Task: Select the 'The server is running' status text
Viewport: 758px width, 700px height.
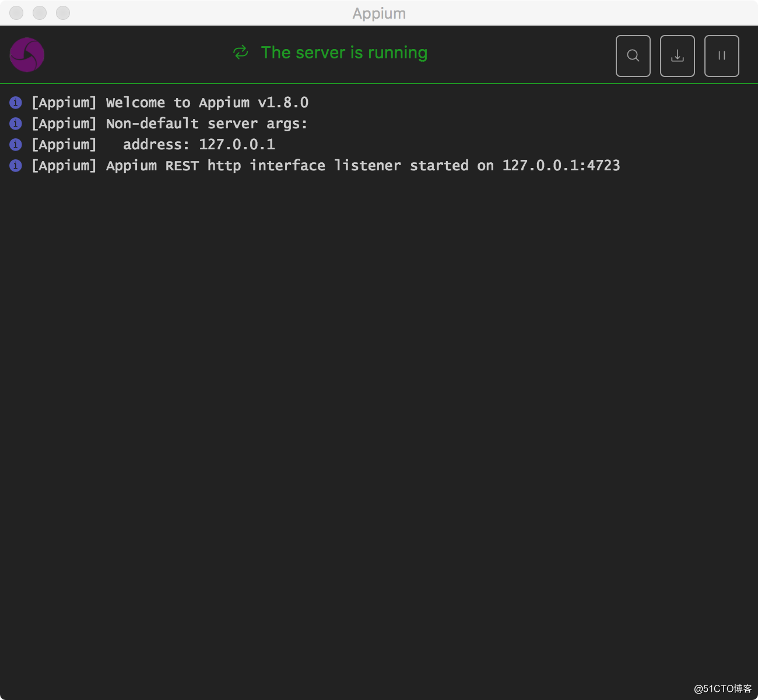Action: pos(344,52)
